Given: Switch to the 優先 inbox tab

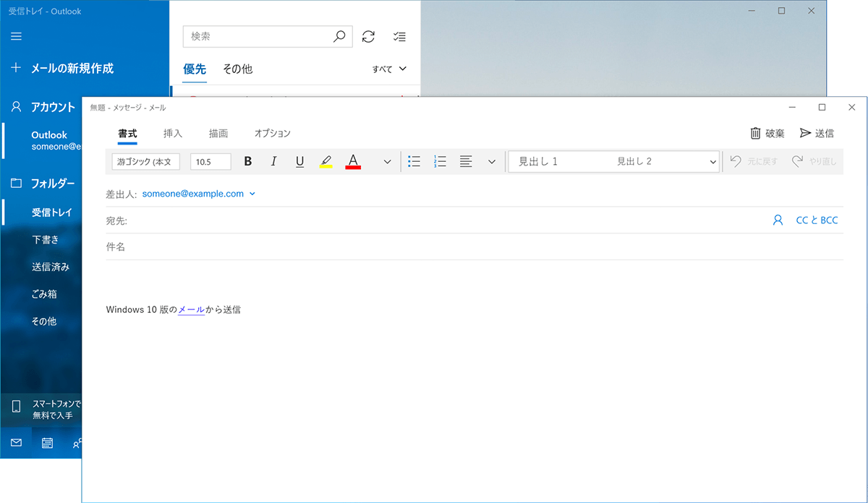Looking at the screenshot, I should [x=195, y=69].
